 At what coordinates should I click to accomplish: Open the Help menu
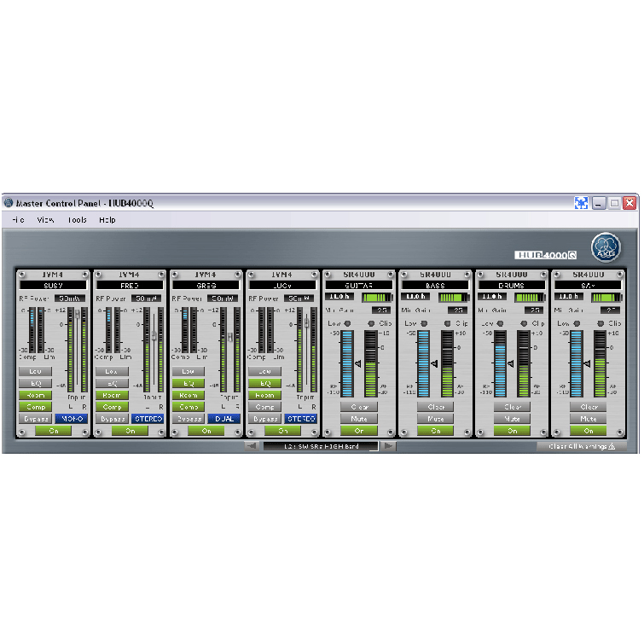(x=107, y=220)
